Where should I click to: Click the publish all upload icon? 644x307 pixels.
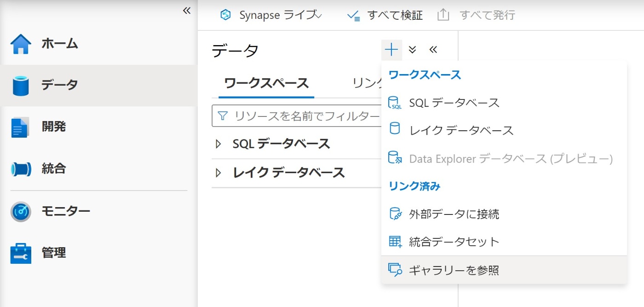pyautogui.click(x=443, y=15)
